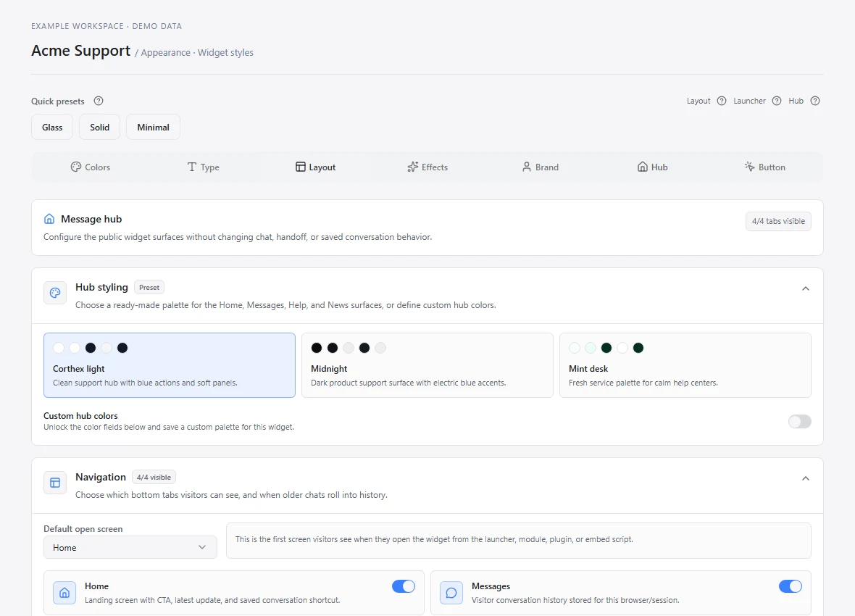Click the help icon next to Layout
The width and height of the screenshot is (855, 616).
pos(722,101)
